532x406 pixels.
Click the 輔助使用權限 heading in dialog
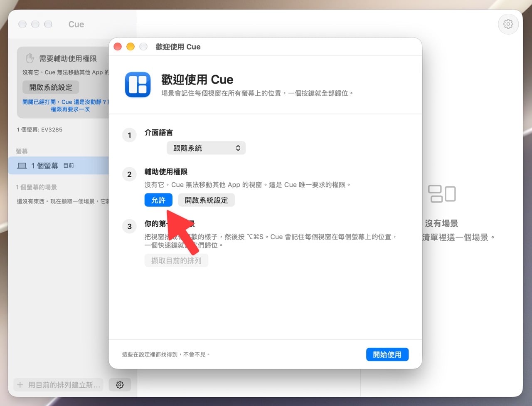[x=166, y=172]
